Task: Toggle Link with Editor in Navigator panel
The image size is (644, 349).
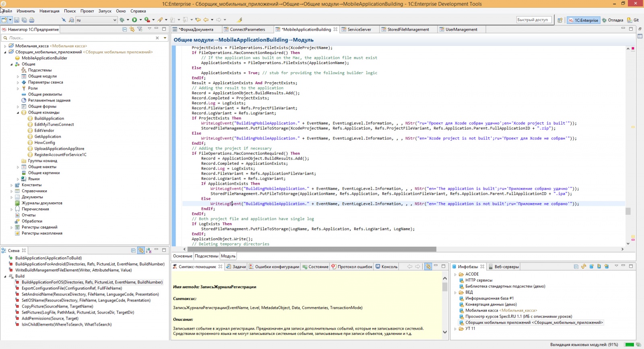Action: (x=132, y=29)
